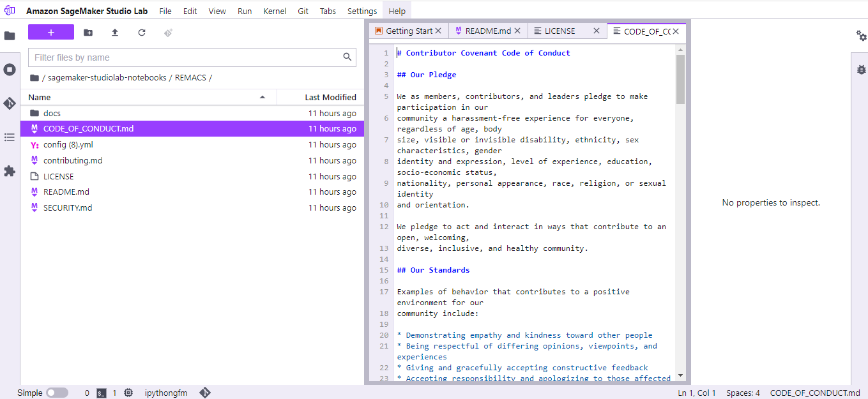
Task: Click the SageMaker Studio Lab logo icon
Action: pyautogui.click(x=10, y=11)
